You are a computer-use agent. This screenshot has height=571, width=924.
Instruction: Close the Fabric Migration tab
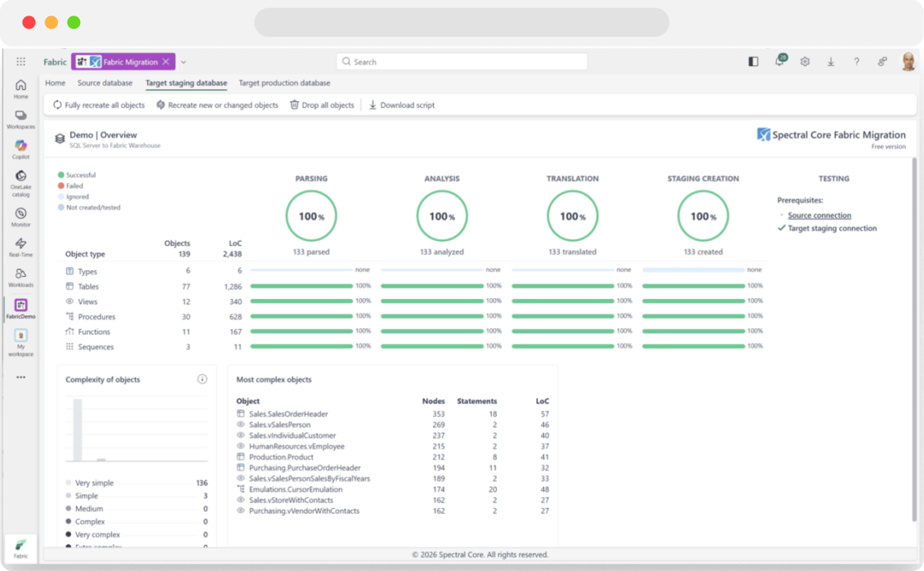(166, 61)
